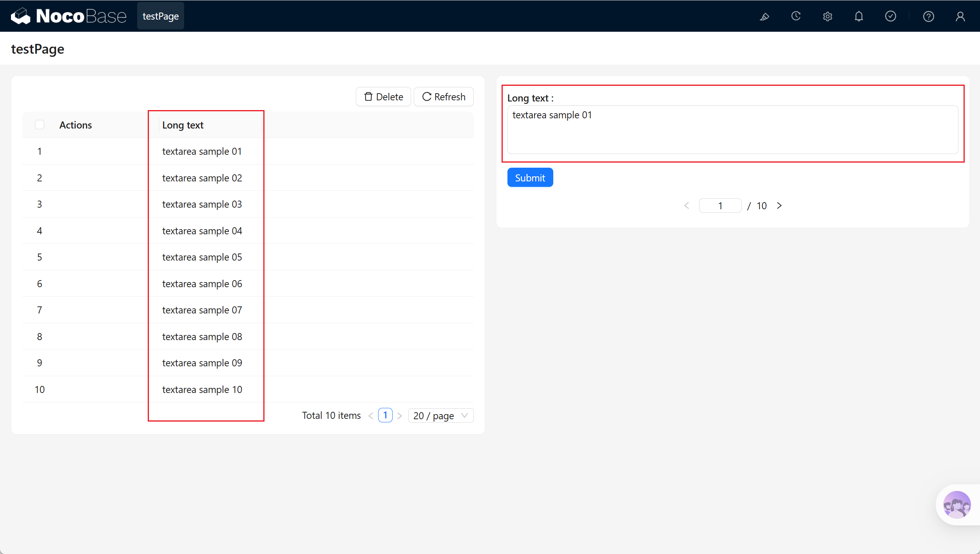The height and width of the screenshot is (554, 980).
Task: Click the scheduled tasks clock icon
Action: coord(796,16)
